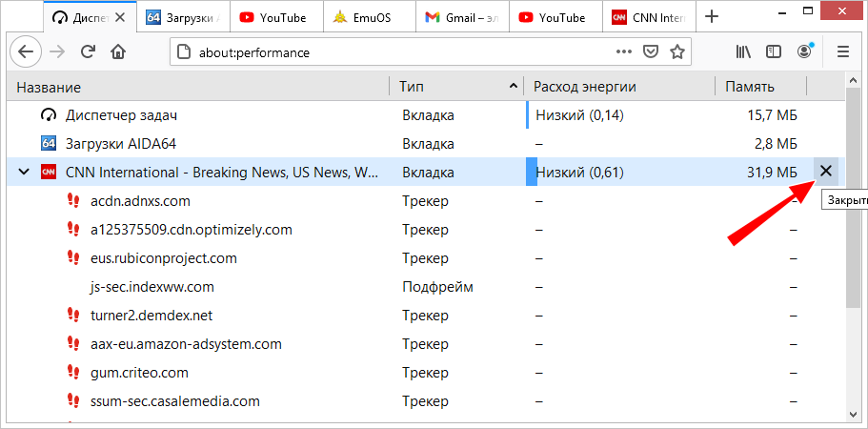The height and width of the screenshot is (429, 868).
Task: Select aax-eu.amazon-adsystem.com row
Action: pyautogui.click(x=426, y=344)
